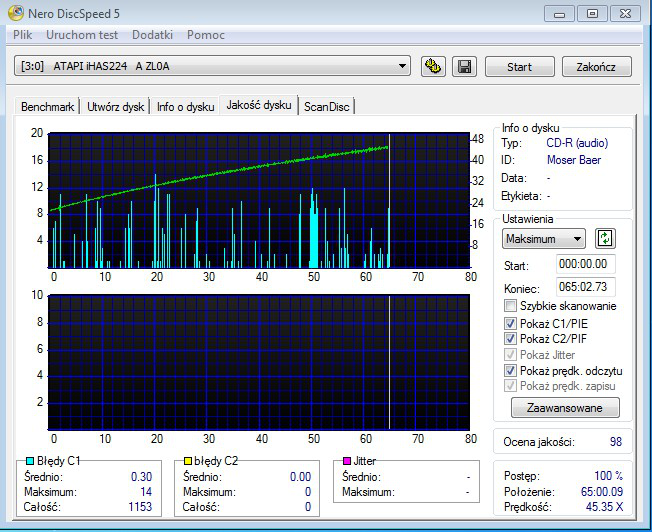Click the Prędkość value 45.35 X
The width and height of the screenshot is (652, 532).
click(605, 507)
